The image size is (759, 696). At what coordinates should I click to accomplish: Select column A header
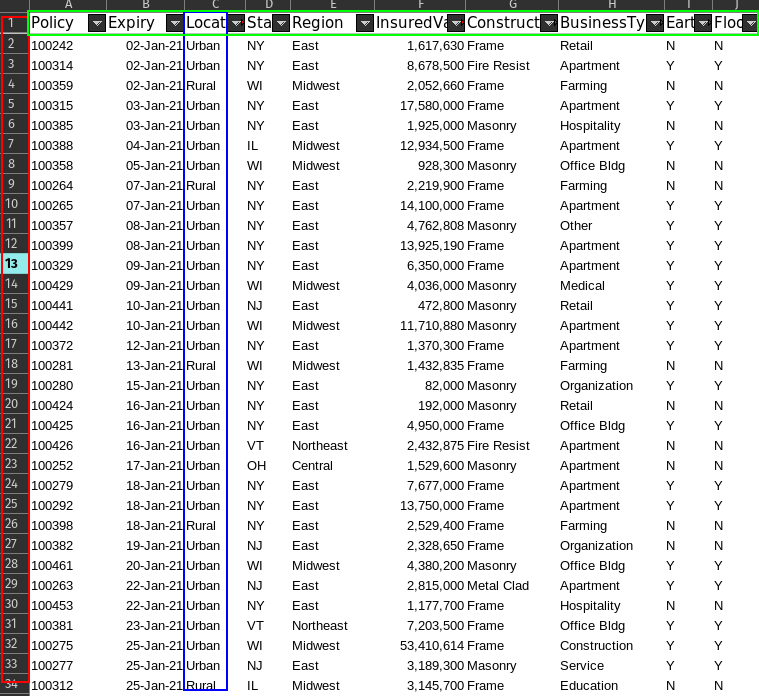click(x=68, y=5)
